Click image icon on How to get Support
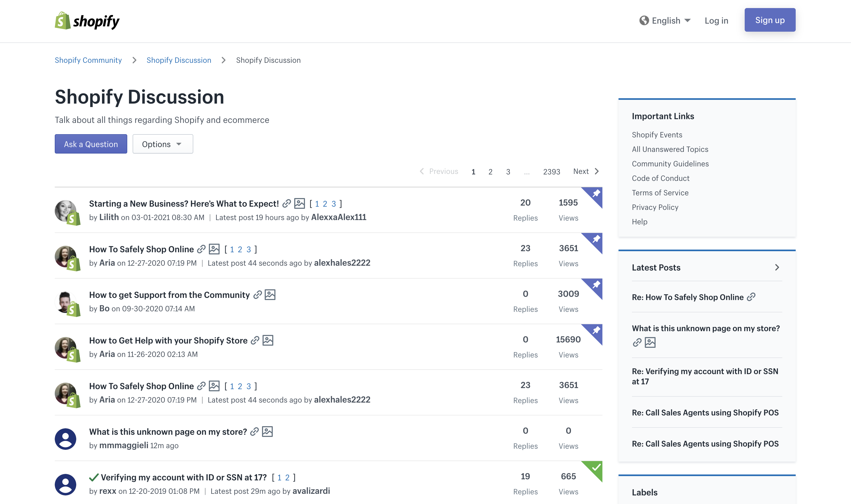This screenshot has width=851, height=504. (x=270, y=295)
